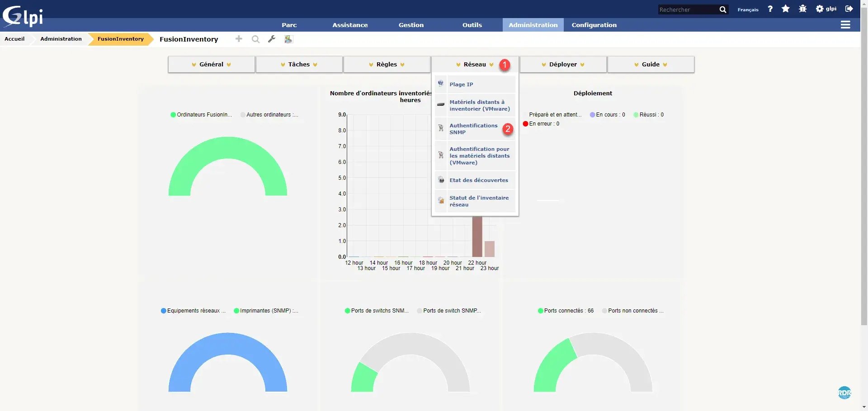Toggle the debug mode bug icon
Screen dimensions: 868x411
pyautogui.click(x=802, y=9)
